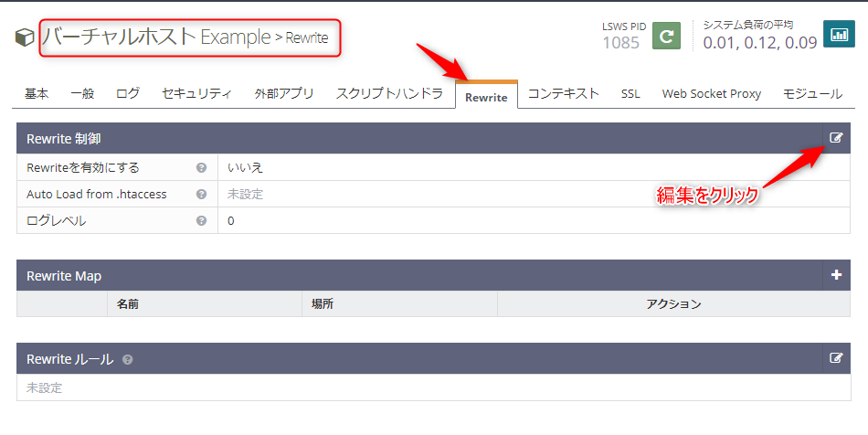Click help icon beside Auto Load from .htaccess
This screenshot has height=435, width=868.
click(x=201, y=195)
